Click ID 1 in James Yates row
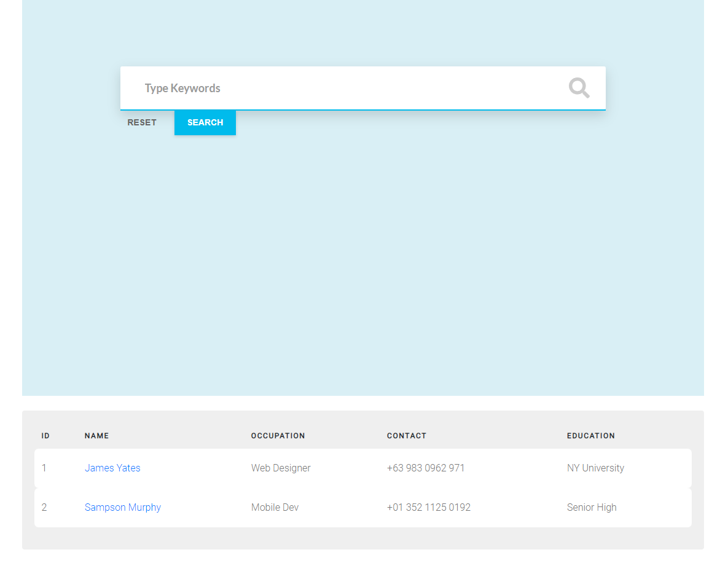The image size is (728, 563). coord(44,468)
